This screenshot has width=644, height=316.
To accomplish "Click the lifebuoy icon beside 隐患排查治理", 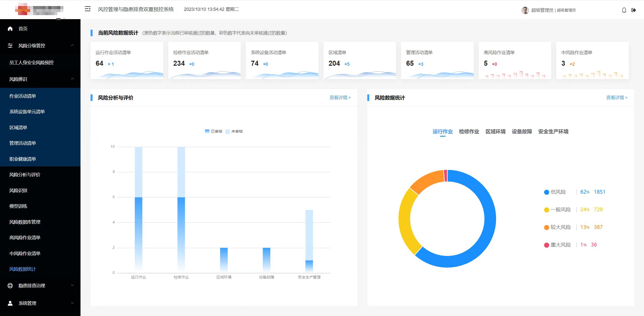I will point(10,286).
